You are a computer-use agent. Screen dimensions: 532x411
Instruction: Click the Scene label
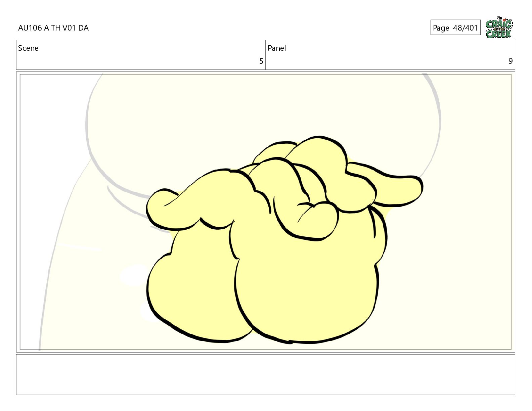coord(28,48)
